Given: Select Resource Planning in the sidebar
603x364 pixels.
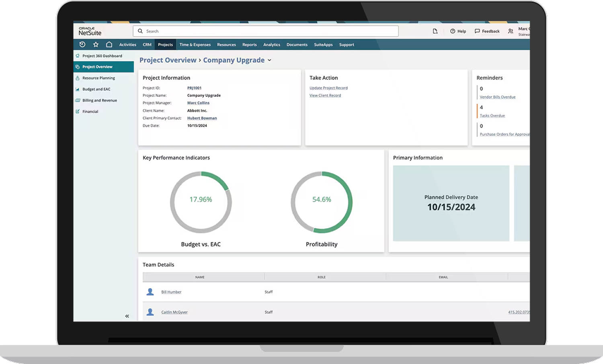Looking at the screenshot, I should point(98,78).
